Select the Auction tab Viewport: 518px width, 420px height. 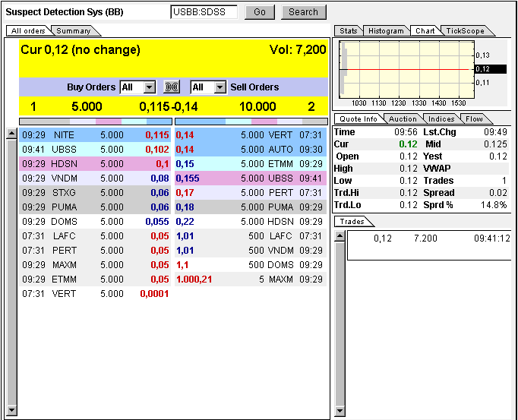(x=403, y=119)
